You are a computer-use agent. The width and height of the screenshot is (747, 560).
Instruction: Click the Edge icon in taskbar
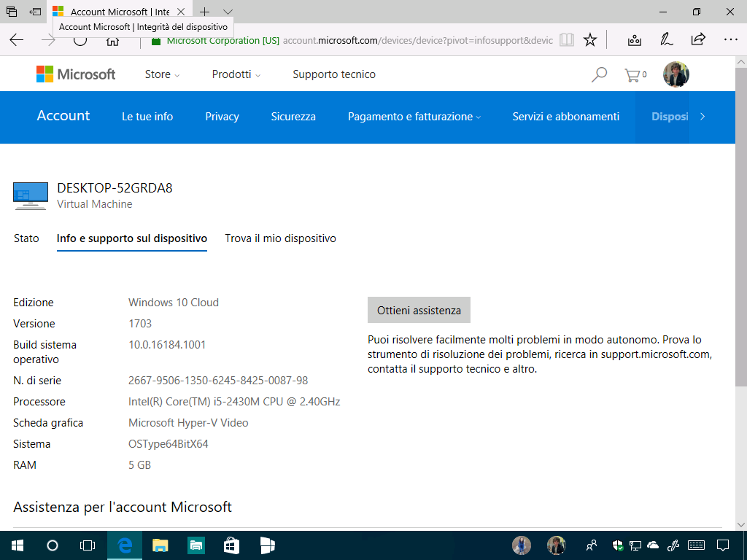pyautogui.click(x=124, y=545)
